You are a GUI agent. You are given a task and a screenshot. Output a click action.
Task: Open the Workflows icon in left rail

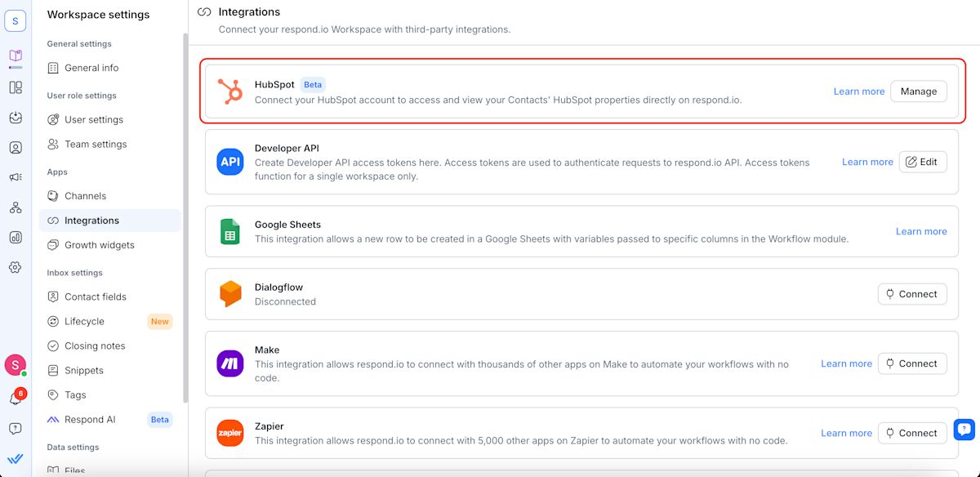tap(16, 207)
